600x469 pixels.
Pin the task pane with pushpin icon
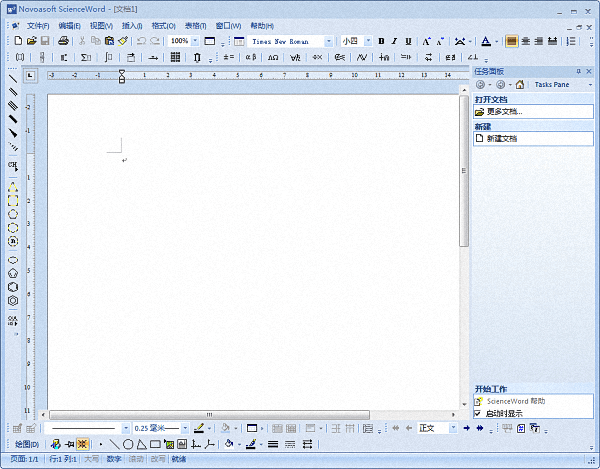[577, 72]
